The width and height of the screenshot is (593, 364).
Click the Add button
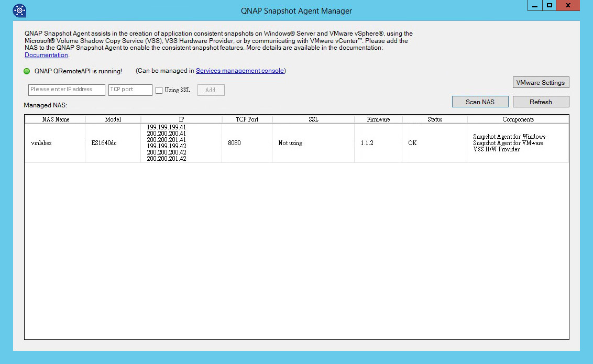coord(211,90)
